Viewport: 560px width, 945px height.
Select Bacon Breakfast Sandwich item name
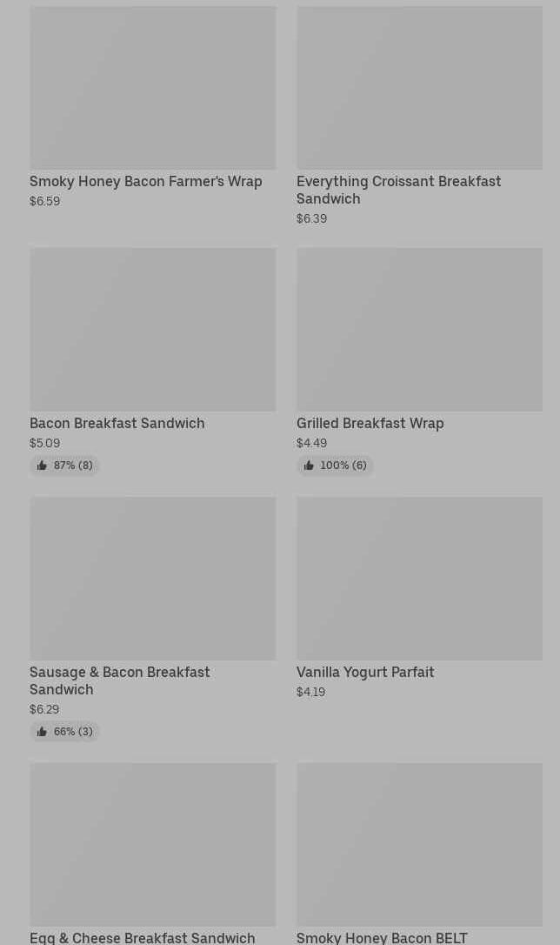click(117, 423)
